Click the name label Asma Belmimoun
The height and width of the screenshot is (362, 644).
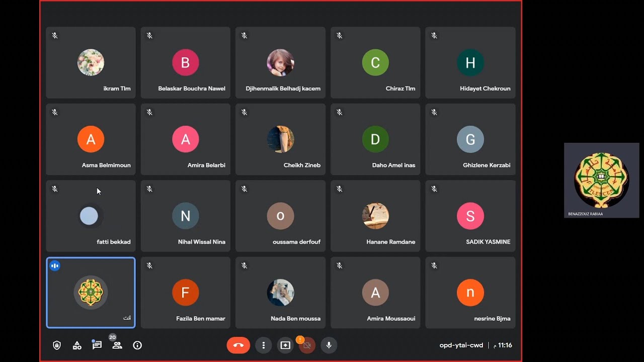click(106, 165)
